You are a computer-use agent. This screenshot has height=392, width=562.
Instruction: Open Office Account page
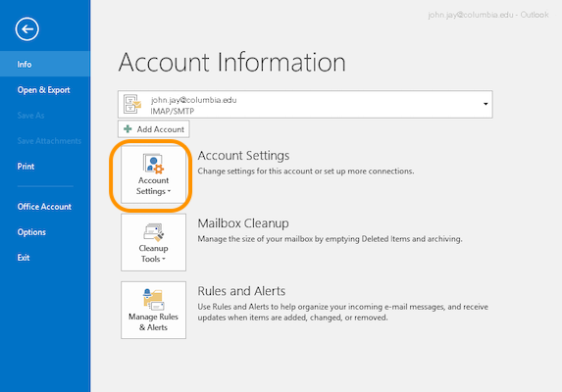click(x=45, y=207)
